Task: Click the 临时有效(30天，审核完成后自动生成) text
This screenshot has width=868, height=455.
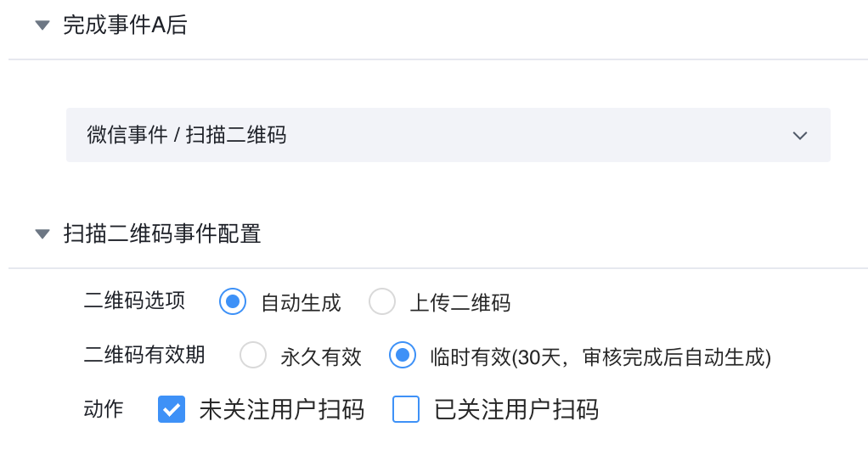Action: tap(600, 357)
